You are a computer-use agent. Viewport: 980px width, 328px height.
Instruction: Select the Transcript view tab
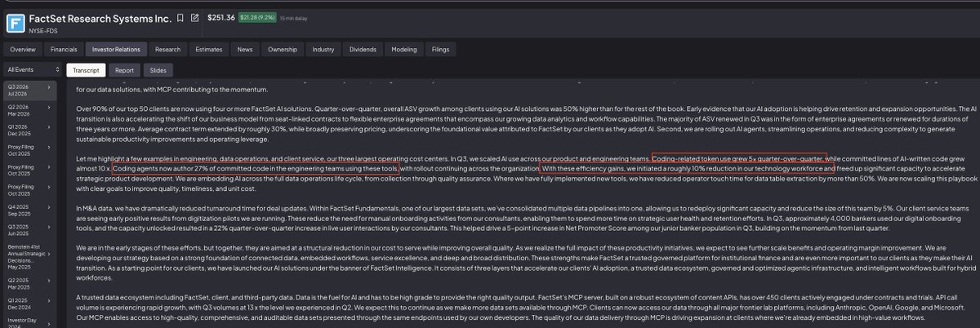pos(86,70)
